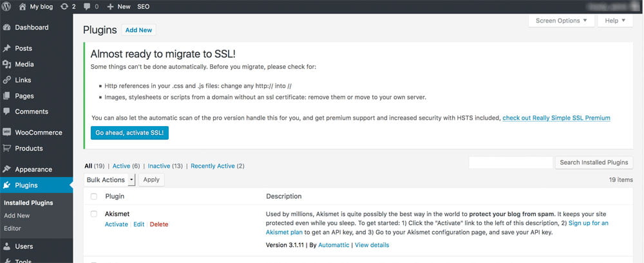
Task: Open the updates icon showing 2
Action: (64, 6)
